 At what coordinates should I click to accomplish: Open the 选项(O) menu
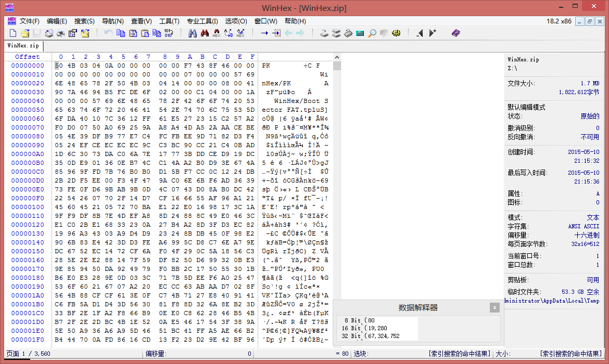click(236, 21)
